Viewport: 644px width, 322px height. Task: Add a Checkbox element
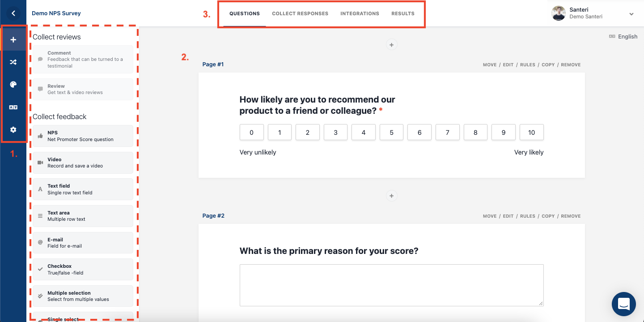click(83, 269)
